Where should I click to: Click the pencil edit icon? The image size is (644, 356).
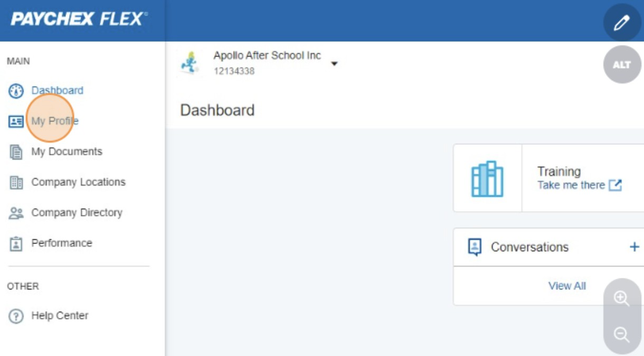coord(622,22)
